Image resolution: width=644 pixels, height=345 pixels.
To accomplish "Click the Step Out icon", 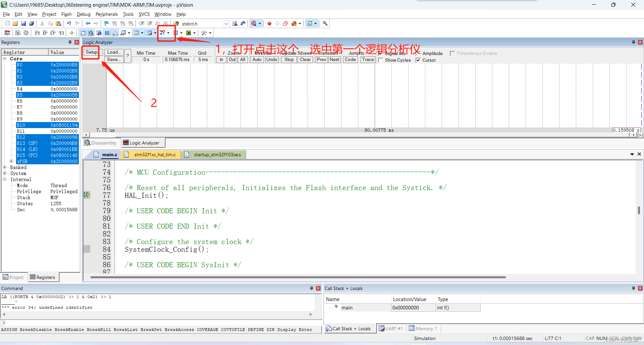I will [x=53, y=33].
